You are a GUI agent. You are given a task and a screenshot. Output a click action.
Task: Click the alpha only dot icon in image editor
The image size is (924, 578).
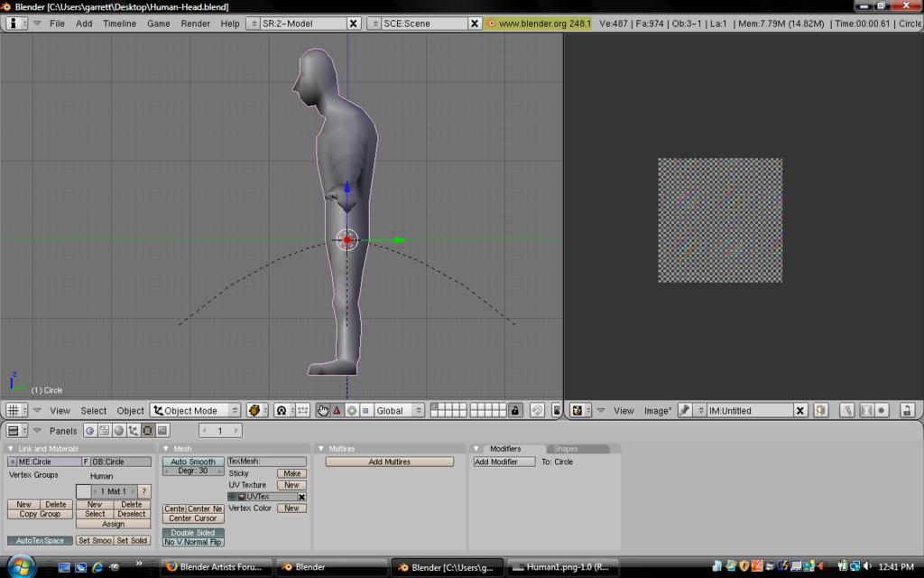pos(882,411)
